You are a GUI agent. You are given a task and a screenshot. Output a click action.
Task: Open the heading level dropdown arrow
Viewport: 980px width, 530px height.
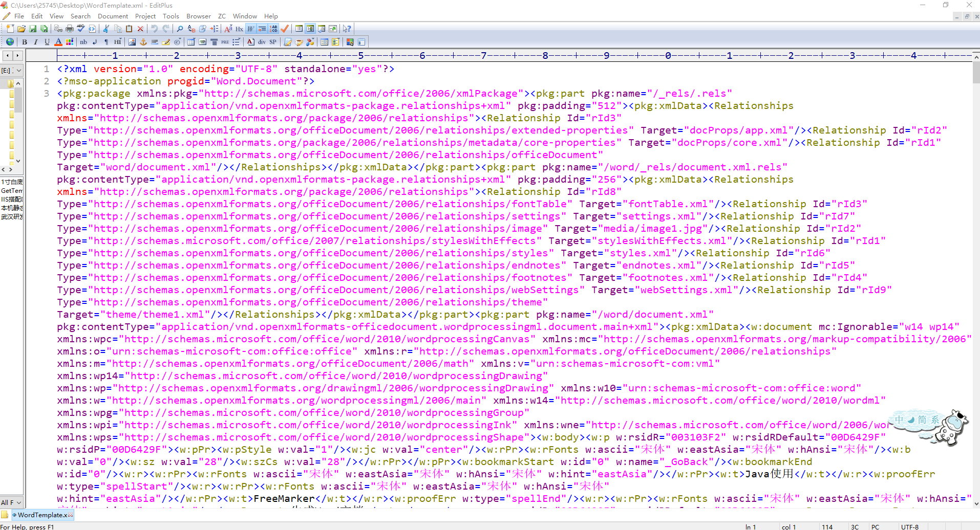click(x=121, y=39)
